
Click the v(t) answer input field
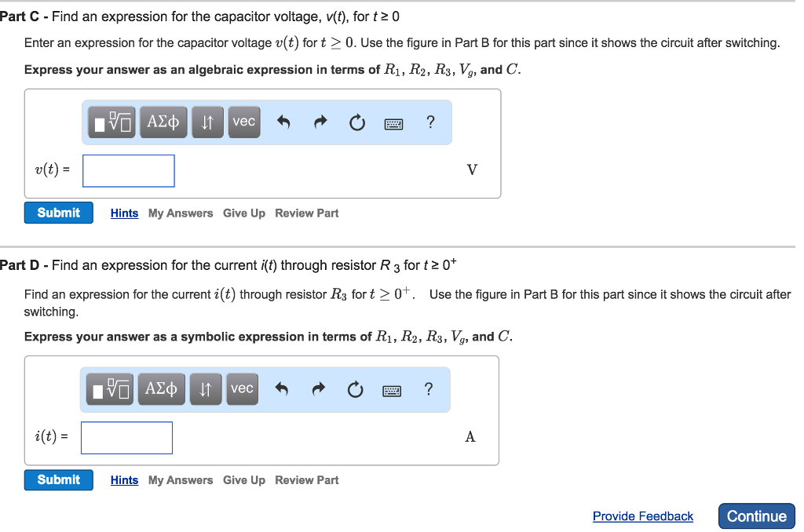click(128, 170)
